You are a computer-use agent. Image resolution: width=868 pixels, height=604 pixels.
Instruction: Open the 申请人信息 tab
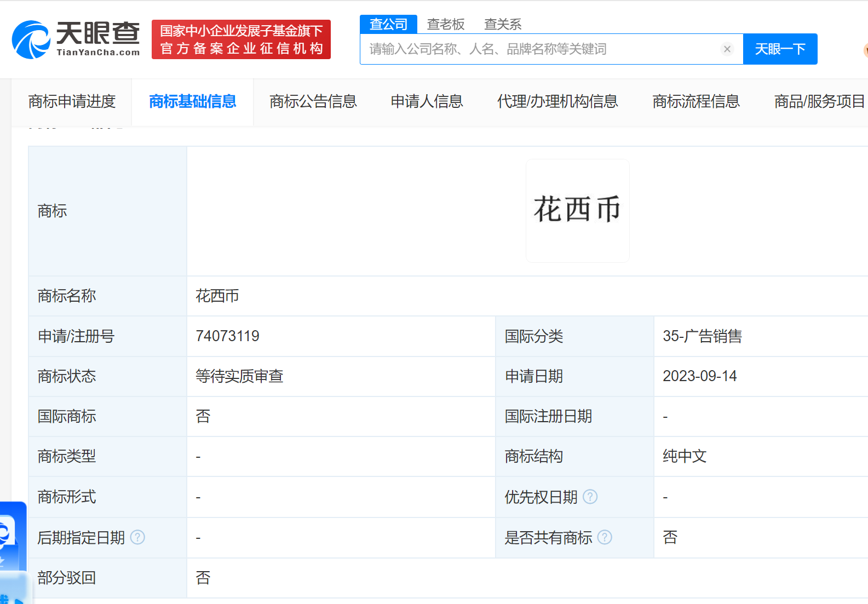pyautogui.click(x=427, y=101)
